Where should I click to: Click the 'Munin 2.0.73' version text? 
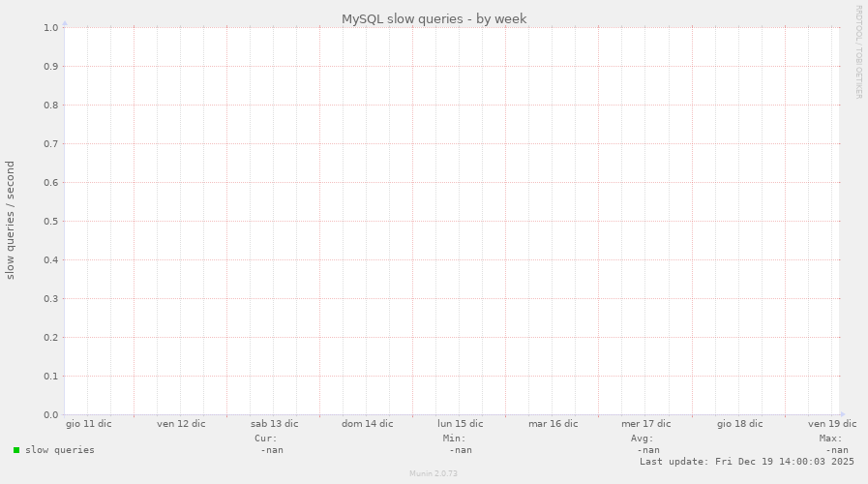[434, 473]
